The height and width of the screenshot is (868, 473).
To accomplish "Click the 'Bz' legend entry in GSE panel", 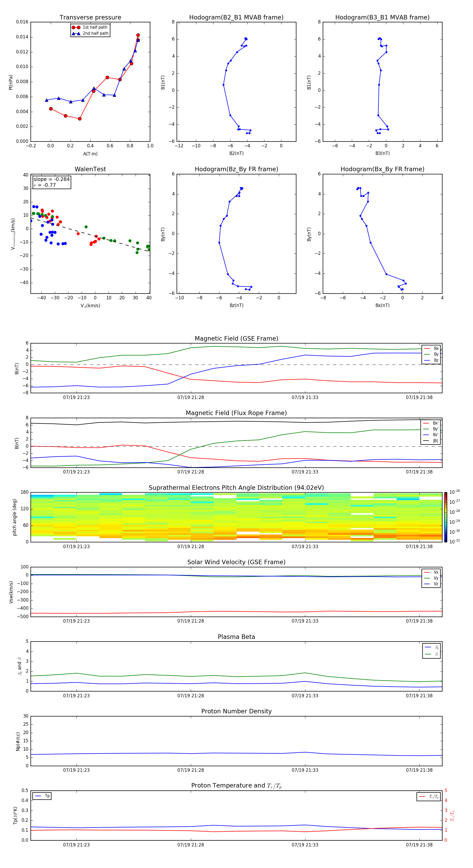I will tap(431, 360).
